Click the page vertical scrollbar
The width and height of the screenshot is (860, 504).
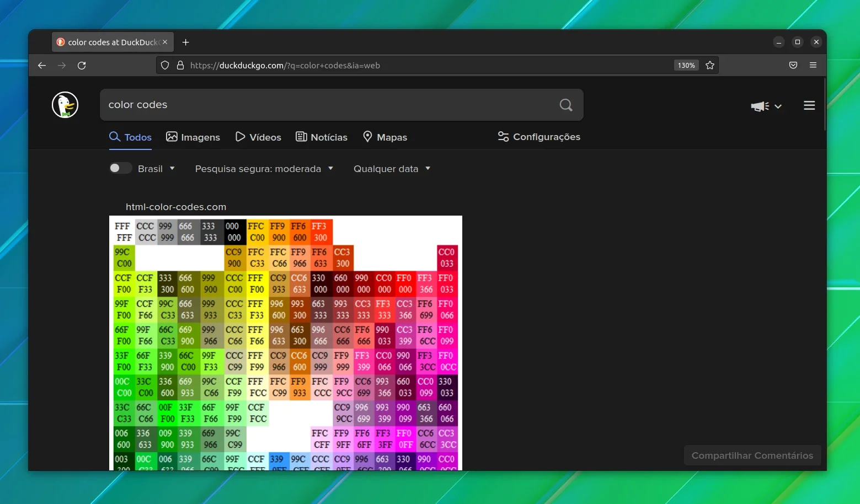pyautogui.click(x=825, y=105)
